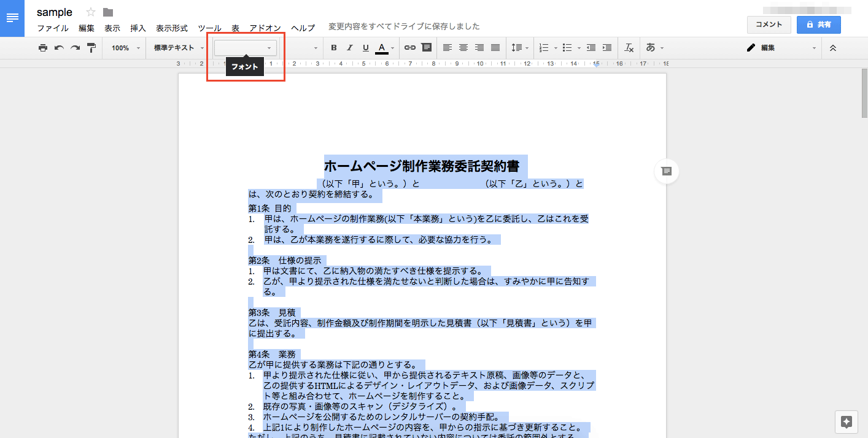Toggle bold formatting
Image resolution: width=868 pixels, height=438 pixels.
coord(334,48)
